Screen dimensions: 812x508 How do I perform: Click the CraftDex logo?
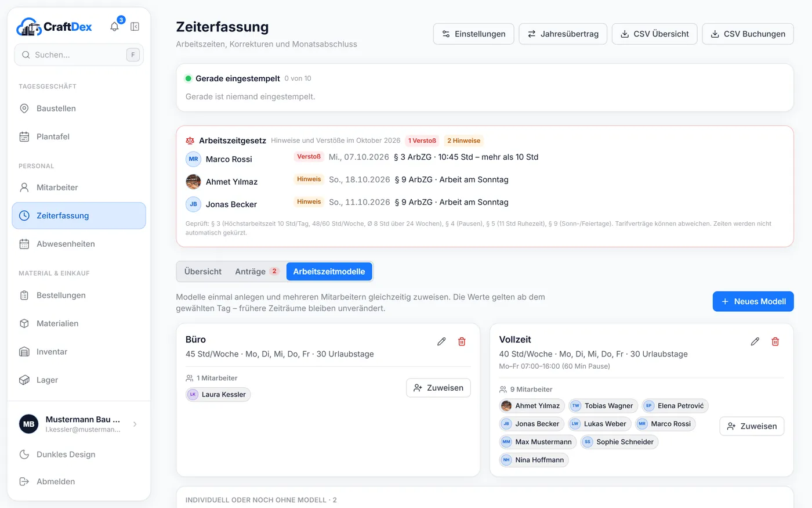(x=54, y=27)
